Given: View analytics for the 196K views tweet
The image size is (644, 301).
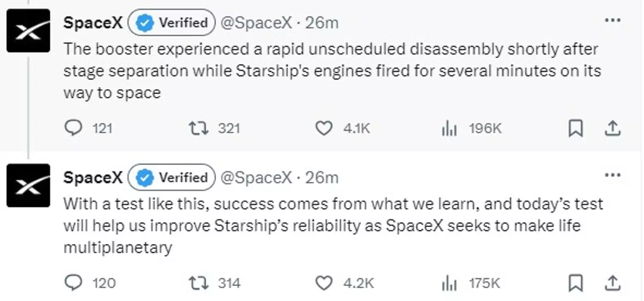Looking at the screenshot, I should click(449, 128).
